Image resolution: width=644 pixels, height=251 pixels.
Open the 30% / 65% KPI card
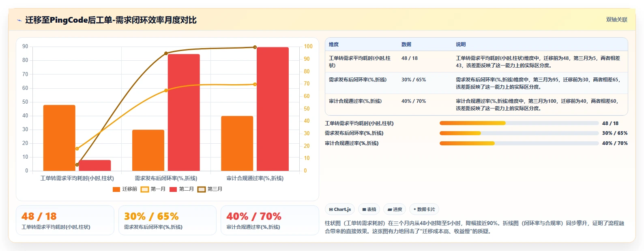click(167, 220)
